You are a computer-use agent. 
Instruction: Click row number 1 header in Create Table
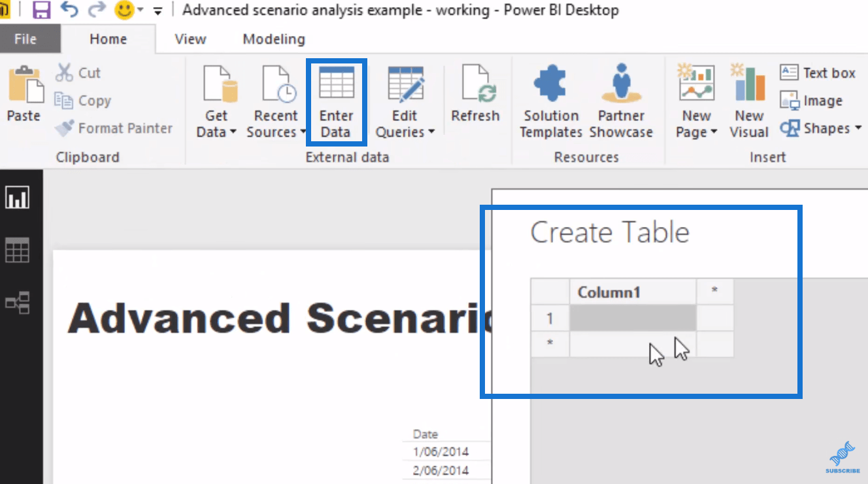point(550,318)
